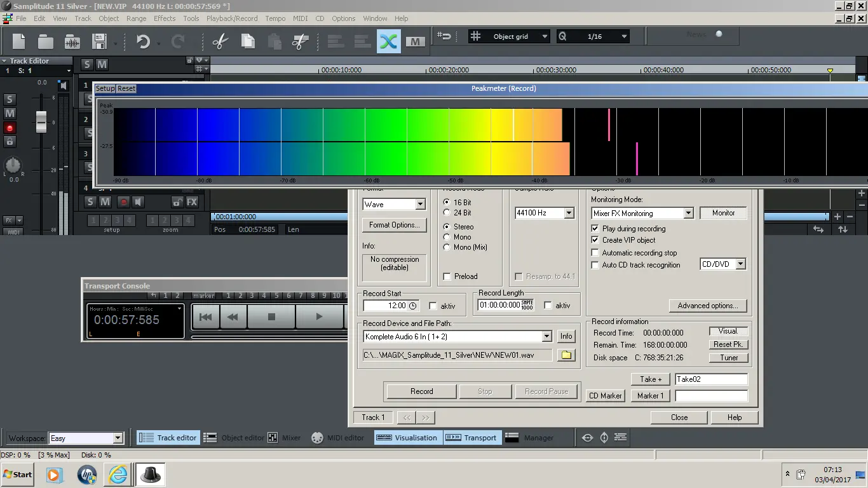Open Advanced options...
This screenshot has height=488, width=868.
click(707, 306)
